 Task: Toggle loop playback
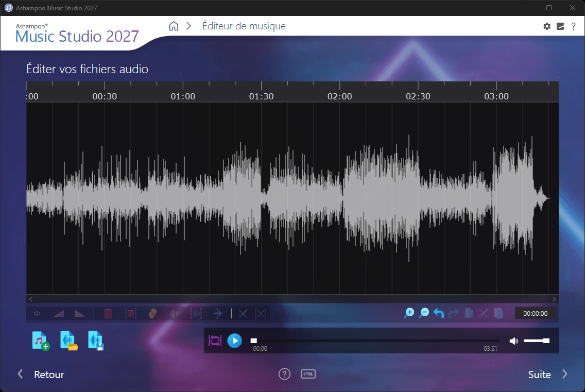pos(215,340)
